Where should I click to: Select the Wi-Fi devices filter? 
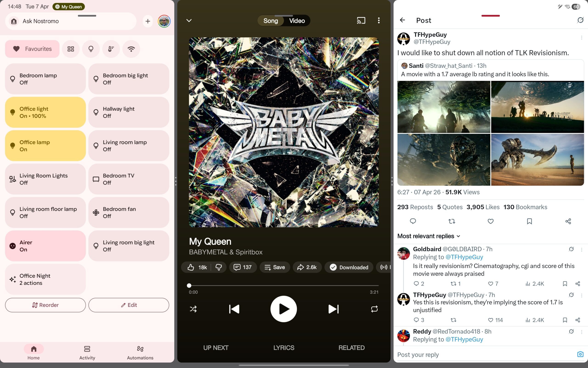coord(131,49)
